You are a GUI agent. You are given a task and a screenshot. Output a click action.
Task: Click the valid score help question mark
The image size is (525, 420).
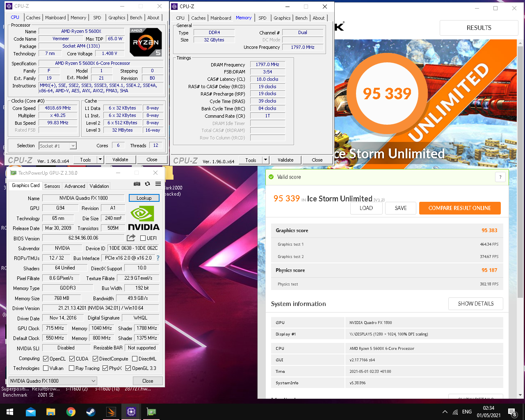click(500, 177)
